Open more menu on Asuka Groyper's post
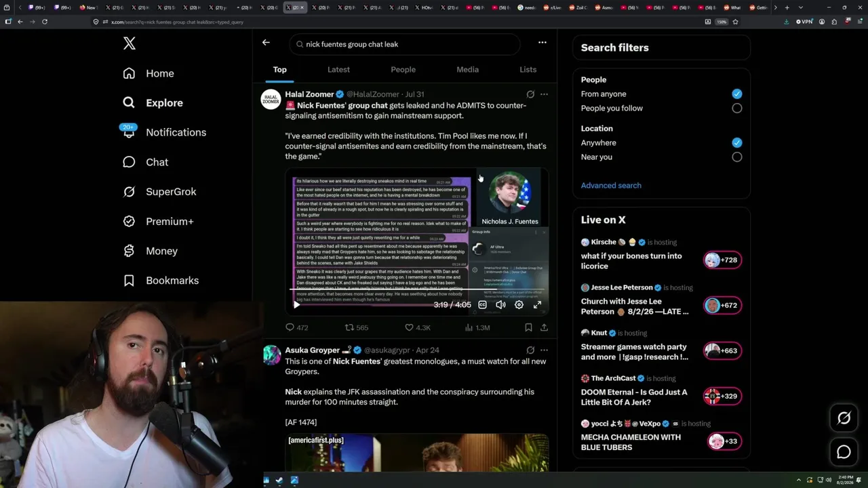The width and height of the screenshot is (868, 488). point(544,350)
